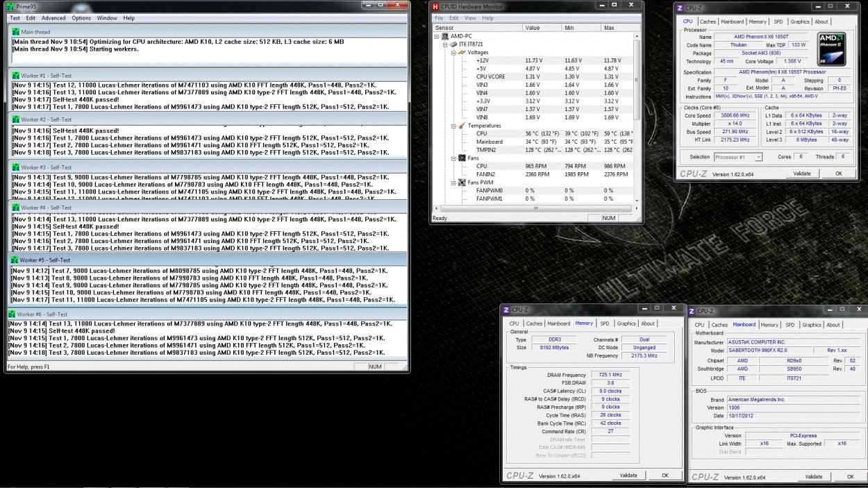The height and width of the screenshot is (488, 868).
Task: Switch to SPD tab in the CPU-Z Memory window
Action: [605, 323]
